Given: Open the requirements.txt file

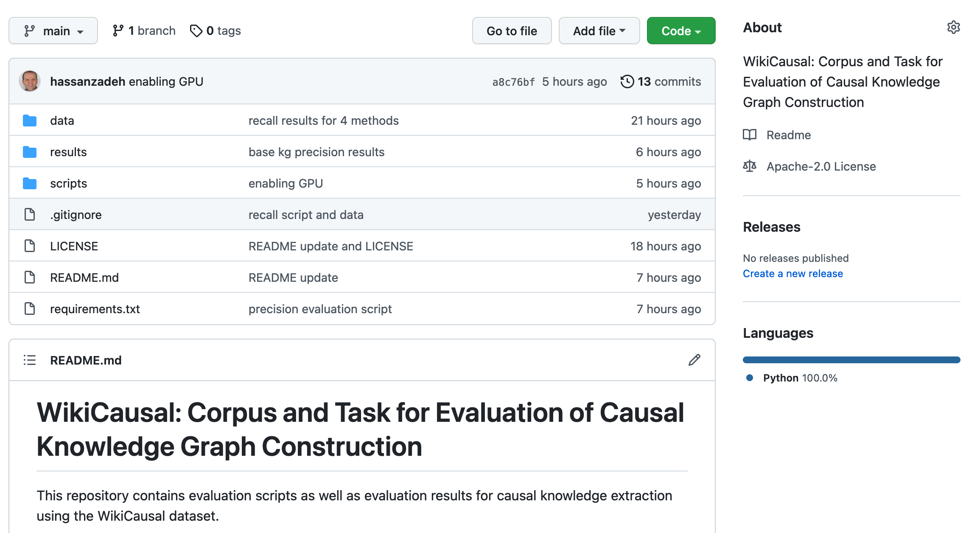Looking at the screenshot, I should (x=95, y=309).
